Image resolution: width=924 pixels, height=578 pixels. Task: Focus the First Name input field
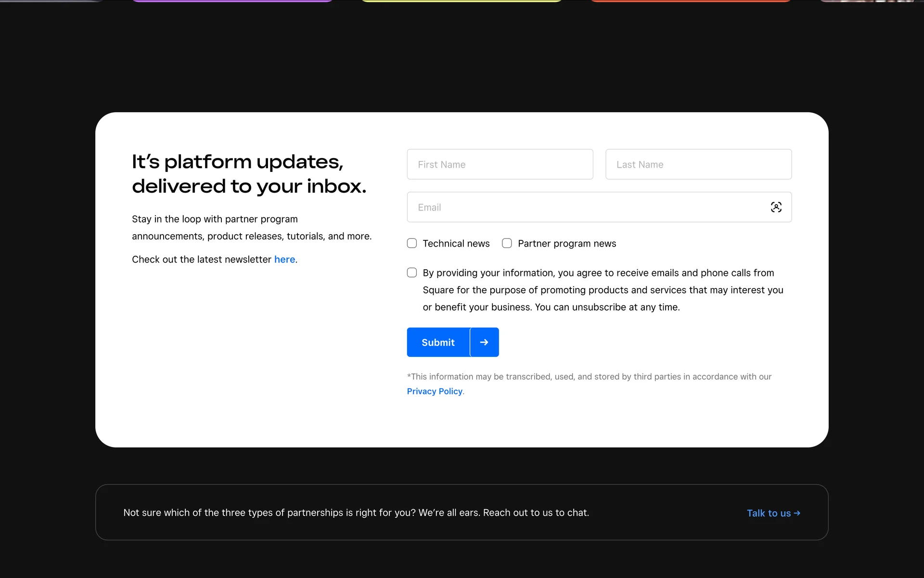pos(500,164)
